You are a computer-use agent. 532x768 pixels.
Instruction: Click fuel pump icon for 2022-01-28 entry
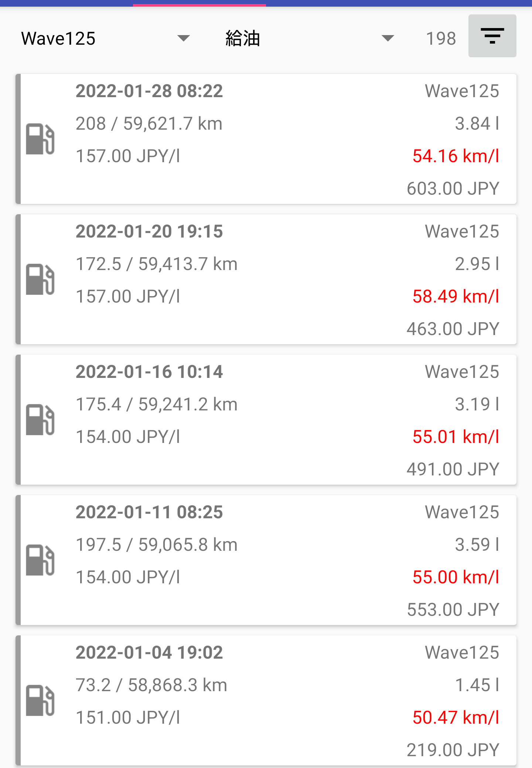(40, 139)
